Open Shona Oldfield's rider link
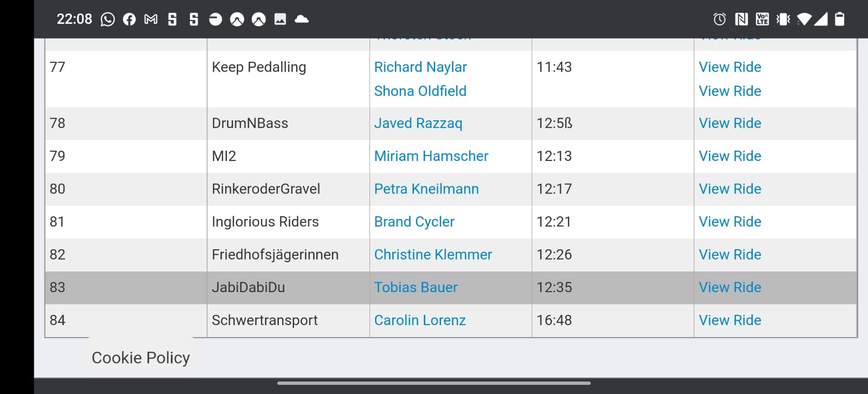Screen dimensions: 868x394 coord(420,91)
